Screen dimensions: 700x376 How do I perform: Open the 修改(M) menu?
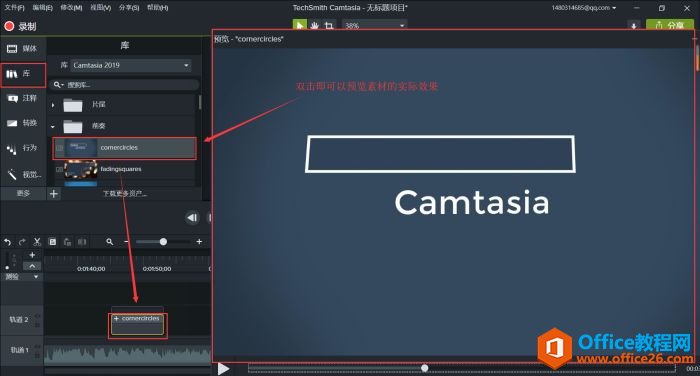click(71, 8)
